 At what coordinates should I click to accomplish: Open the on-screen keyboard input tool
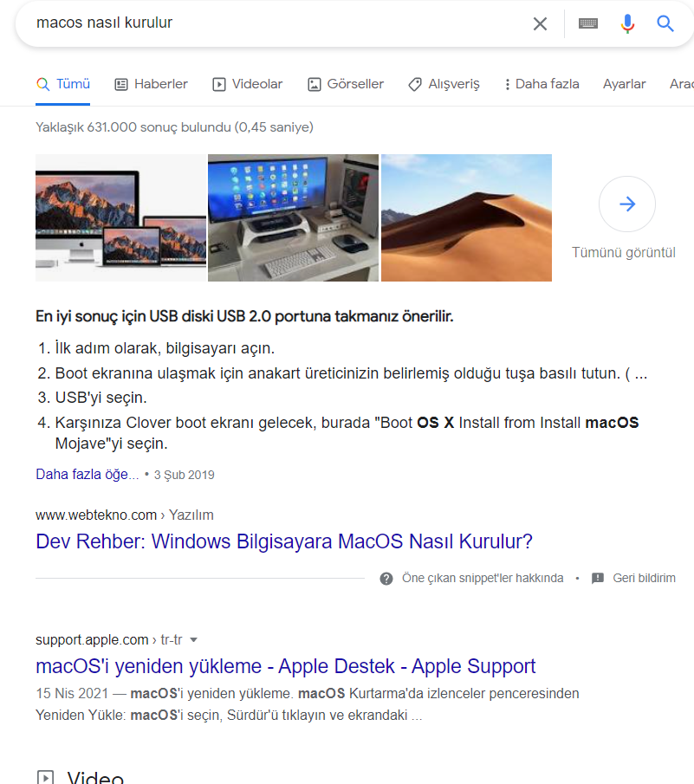(x=588, y=23)
